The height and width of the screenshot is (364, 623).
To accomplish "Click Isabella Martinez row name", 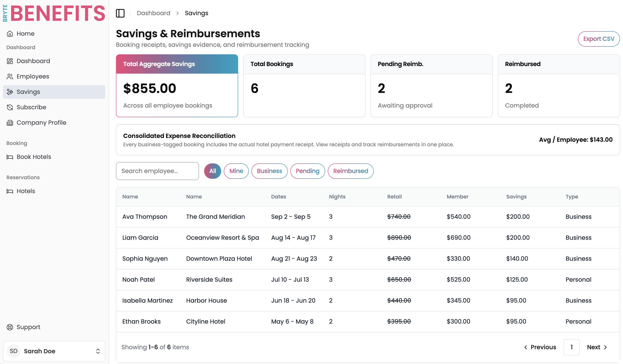I will click(x=148, y=301).
